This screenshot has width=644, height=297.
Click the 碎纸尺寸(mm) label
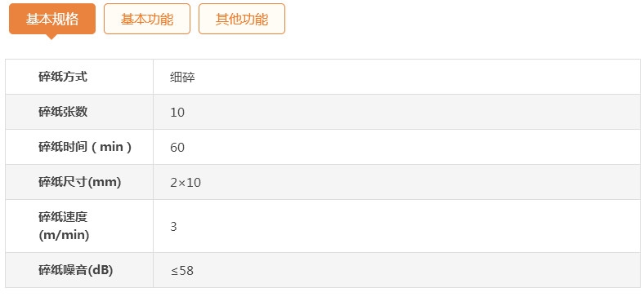coord(79,182)
